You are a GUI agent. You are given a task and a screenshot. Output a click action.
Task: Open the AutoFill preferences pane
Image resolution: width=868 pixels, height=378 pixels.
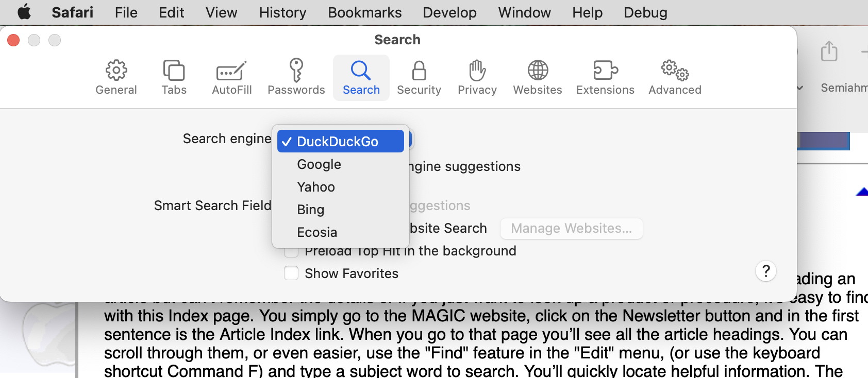pyautogui.click(x=231, y=78)
